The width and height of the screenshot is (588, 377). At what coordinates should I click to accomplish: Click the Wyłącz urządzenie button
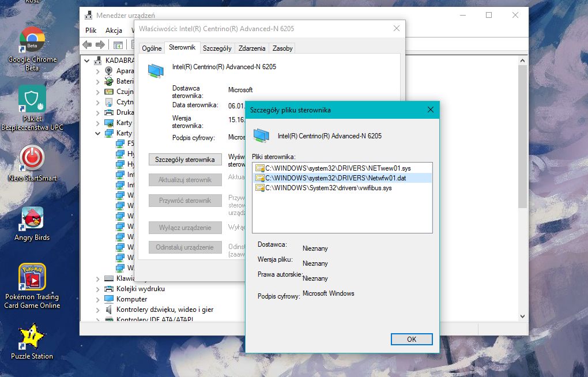[x=185, y=227]
